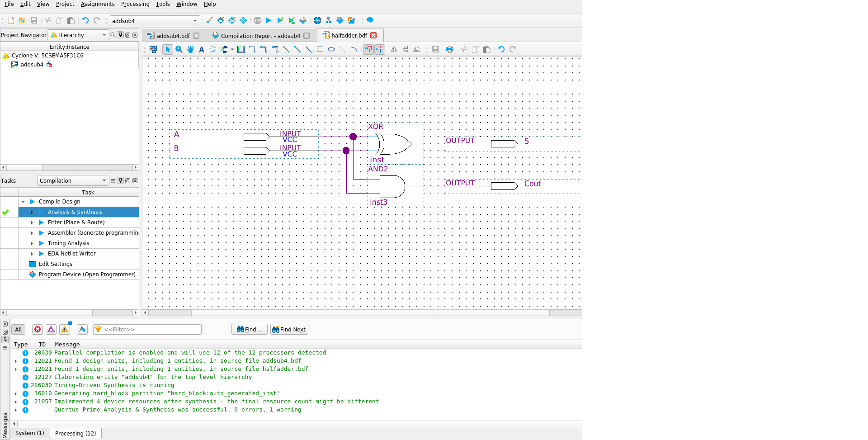Select the Symbol gate tool
The width and height of the screenshot is (868, 440).
click(212, 49)
